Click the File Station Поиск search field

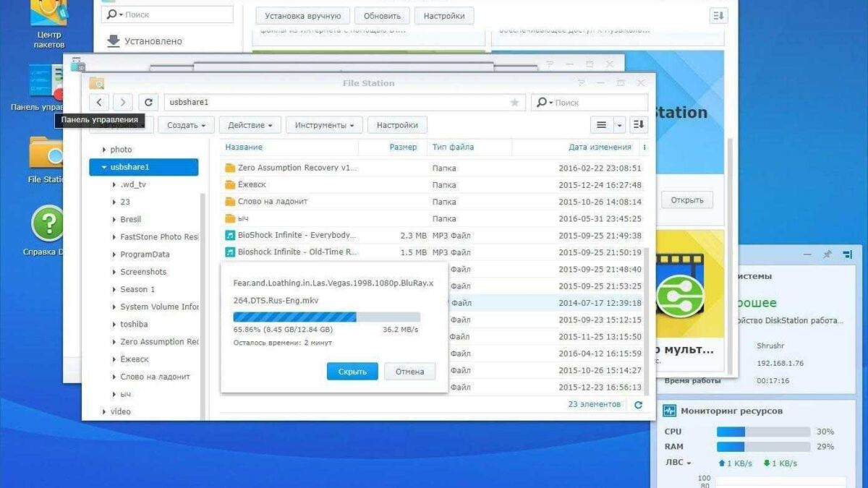590,103
